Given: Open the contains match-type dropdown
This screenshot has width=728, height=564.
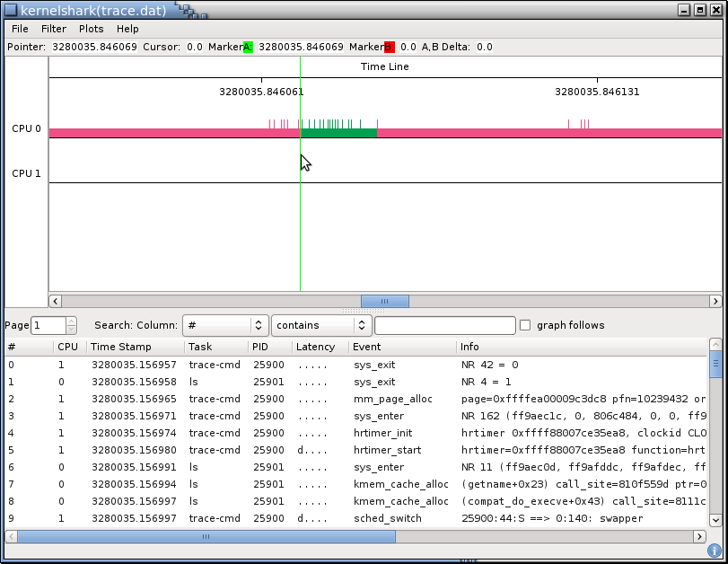Looking at the screenshot, I should pos(321,325).
